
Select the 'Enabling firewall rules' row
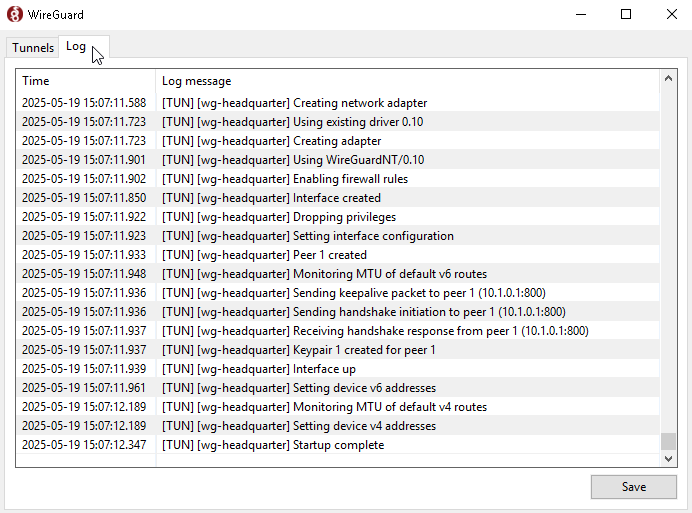click(338, 179)
